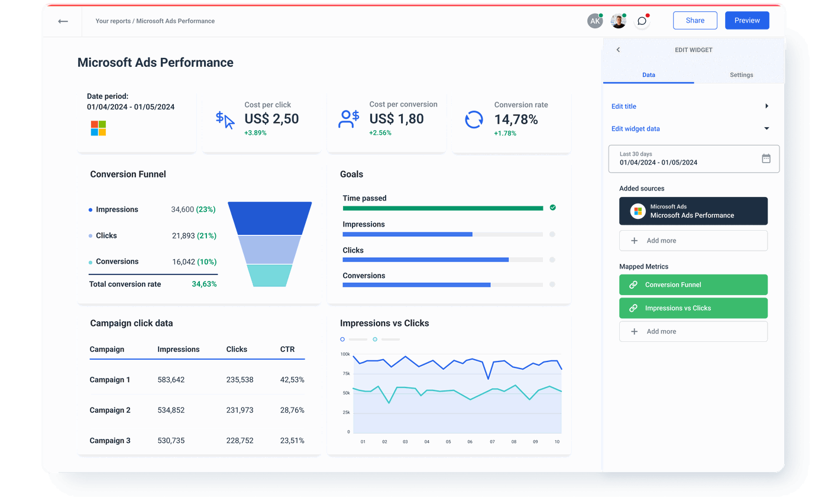Click the person-dollar icon beside Cost per conversion
Viewport: 828px width, 504px height.
pos(348,119)
